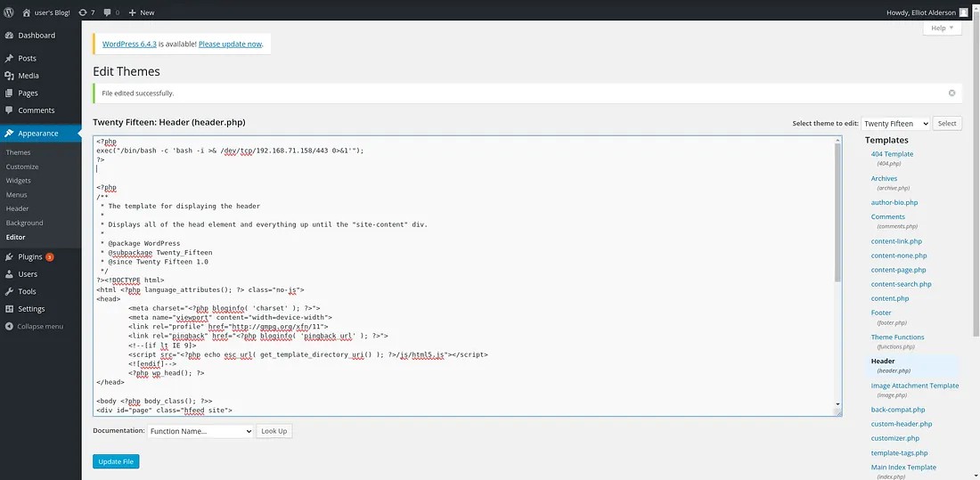Open the Function Name documentation dropdown
This screenshot has width=980, height=480.
click(x=200, y=431)
